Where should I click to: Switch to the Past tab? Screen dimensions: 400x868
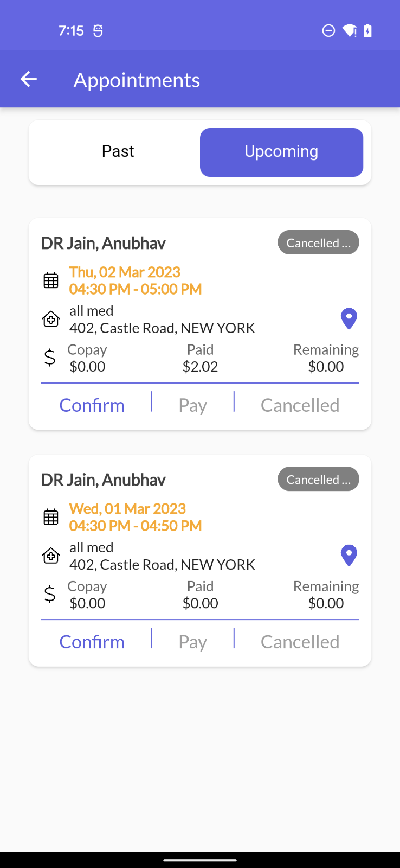point(118,152)
